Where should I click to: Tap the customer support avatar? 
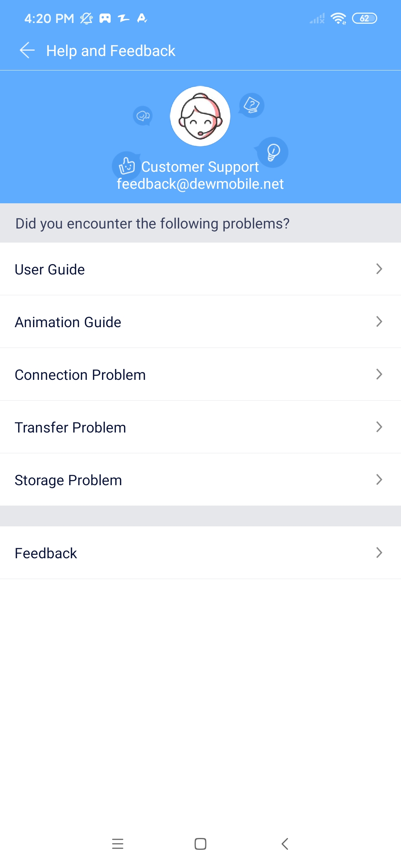coord(200,116)
